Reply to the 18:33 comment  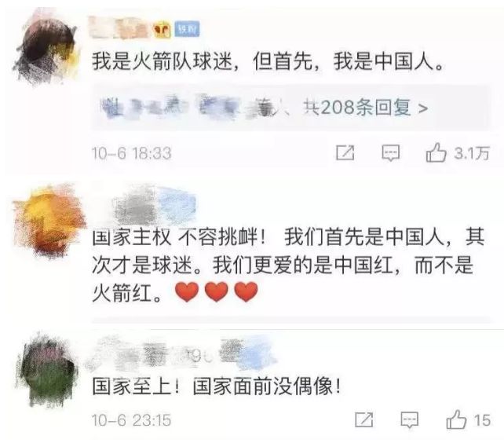[x=390, y=152]
